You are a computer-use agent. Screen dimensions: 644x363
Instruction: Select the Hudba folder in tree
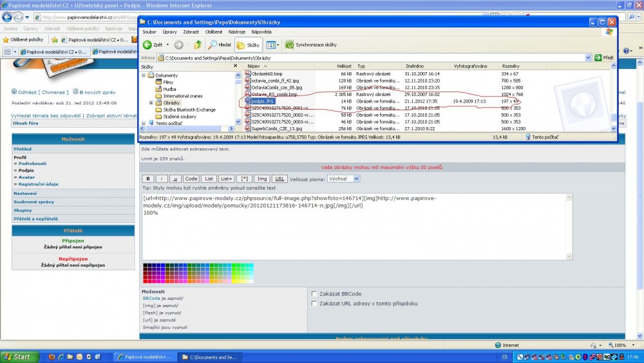click(x=169, y=89)
